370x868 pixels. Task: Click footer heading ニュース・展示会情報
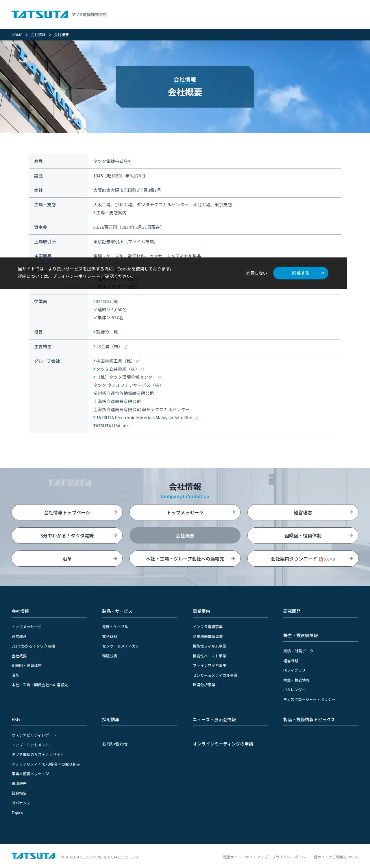[x=214, y=719]
